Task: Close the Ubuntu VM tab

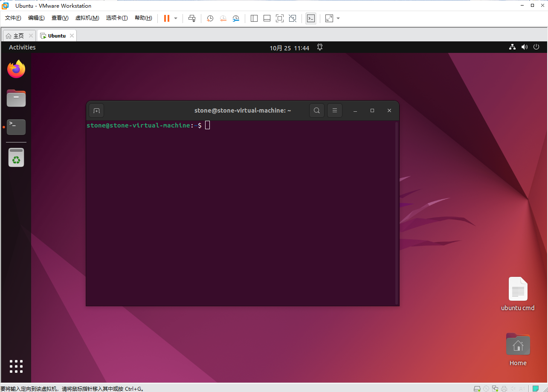Action: [x=72, y=36]
